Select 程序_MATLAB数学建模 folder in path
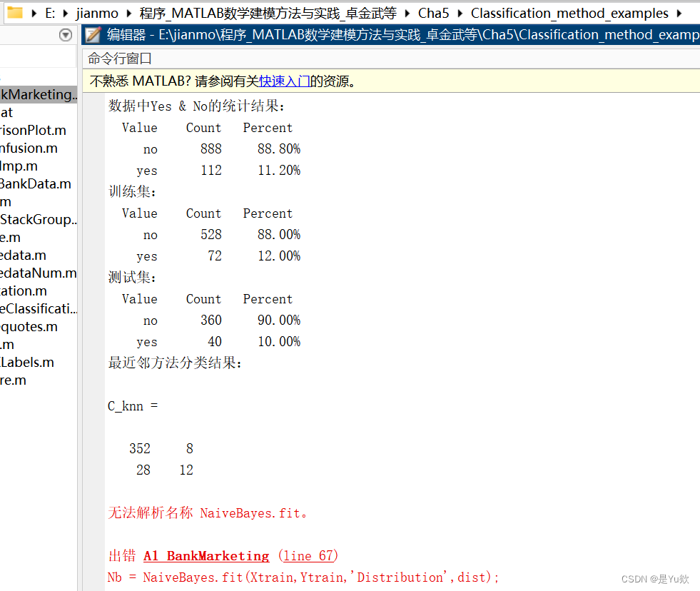Image resolution: width=700 pixels, height=591 pixels. (268, 14)
